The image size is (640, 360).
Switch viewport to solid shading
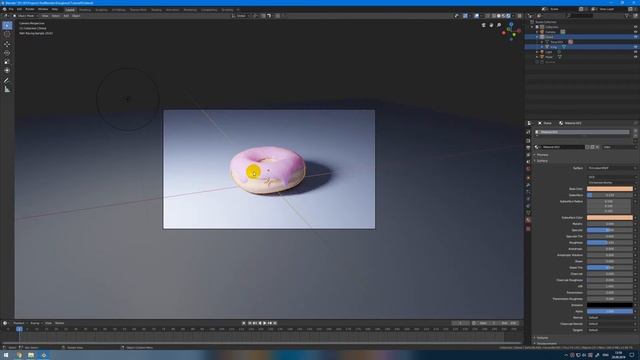(499, 16)
